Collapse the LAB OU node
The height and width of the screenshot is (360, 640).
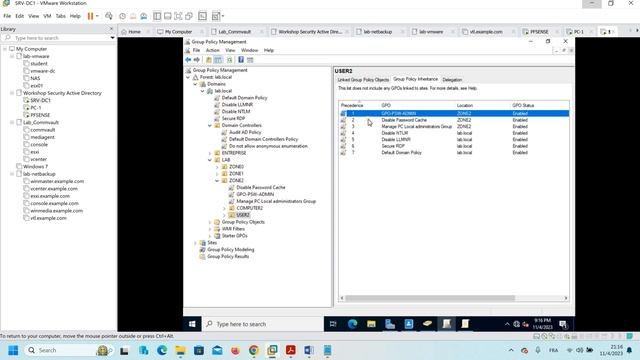click(x=210, y=160)
